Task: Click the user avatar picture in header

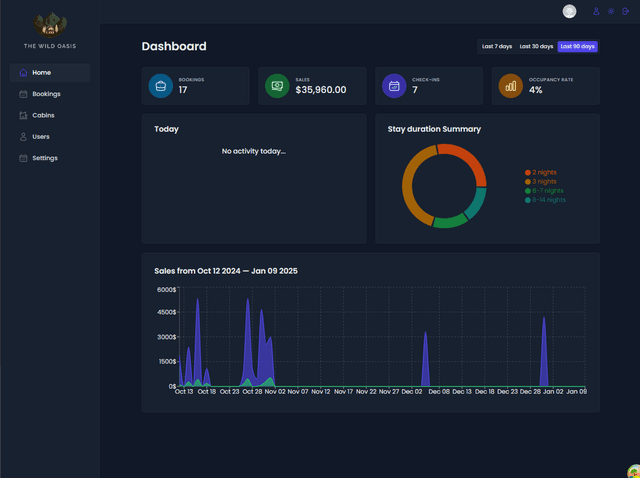Action: pos(570,12)
